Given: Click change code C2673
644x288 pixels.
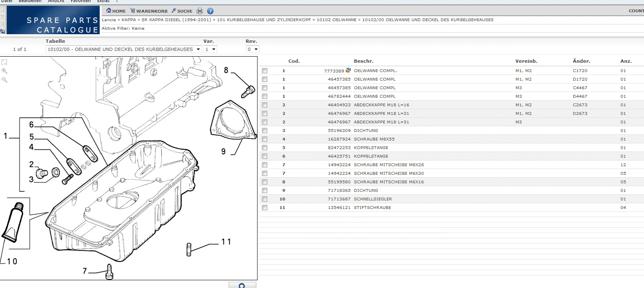Looking at the screenshot, I should click(x=580, y=105).
